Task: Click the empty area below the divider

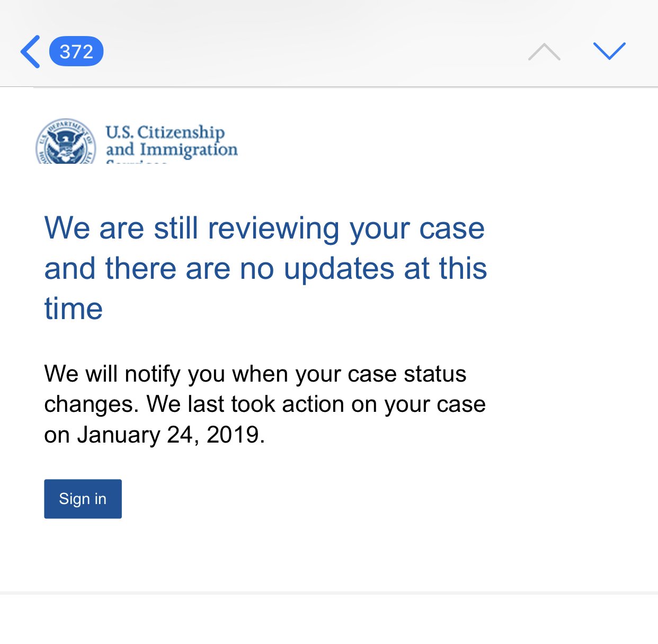Action: point(329,619)
